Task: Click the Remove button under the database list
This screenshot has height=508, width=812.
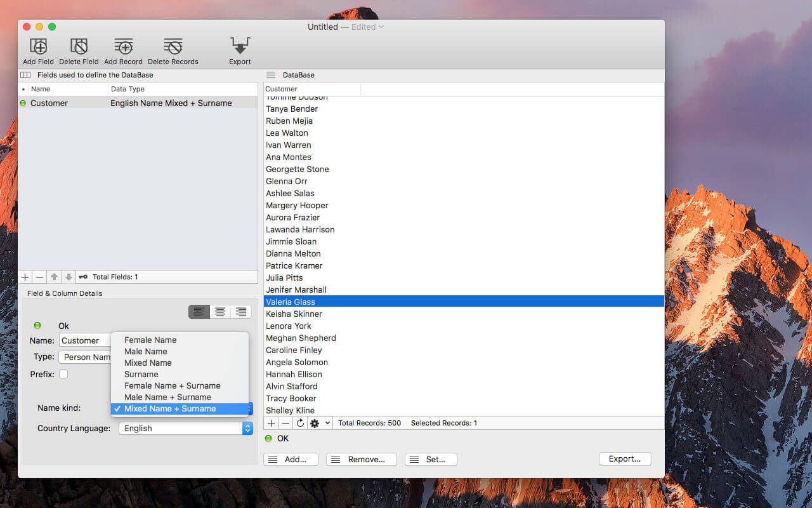Action: click(361, 459)
